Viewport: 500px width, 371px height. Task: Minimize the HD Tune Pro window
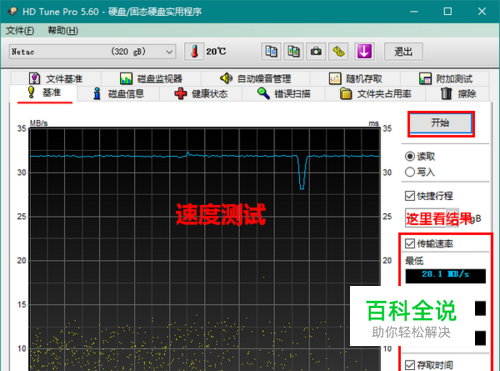click(414, 12)
